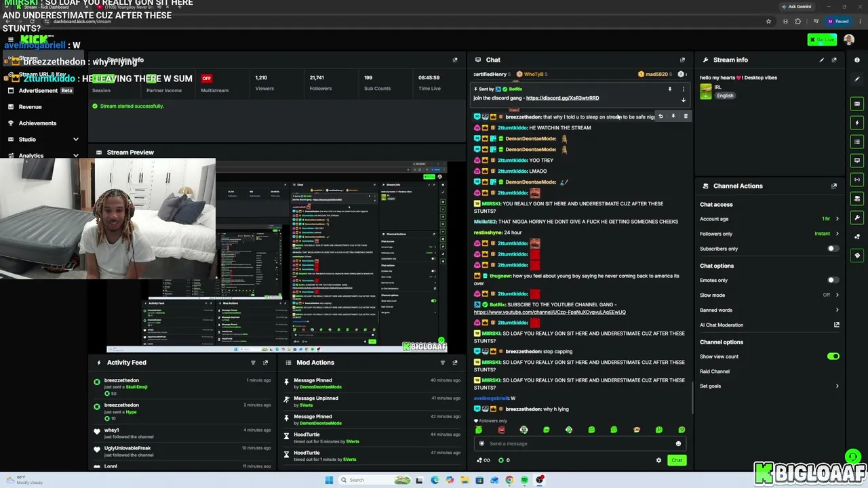Screen dimensions: 868x488
Task: Pop out the Mod Actions panel
Action: click(455, 363)
